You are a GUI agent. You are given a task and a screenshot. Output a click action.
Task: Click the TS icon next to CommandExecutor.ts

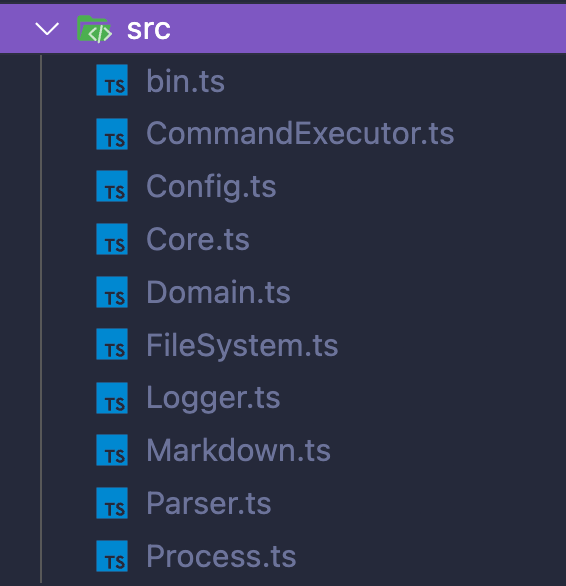(x=112, y=134)
